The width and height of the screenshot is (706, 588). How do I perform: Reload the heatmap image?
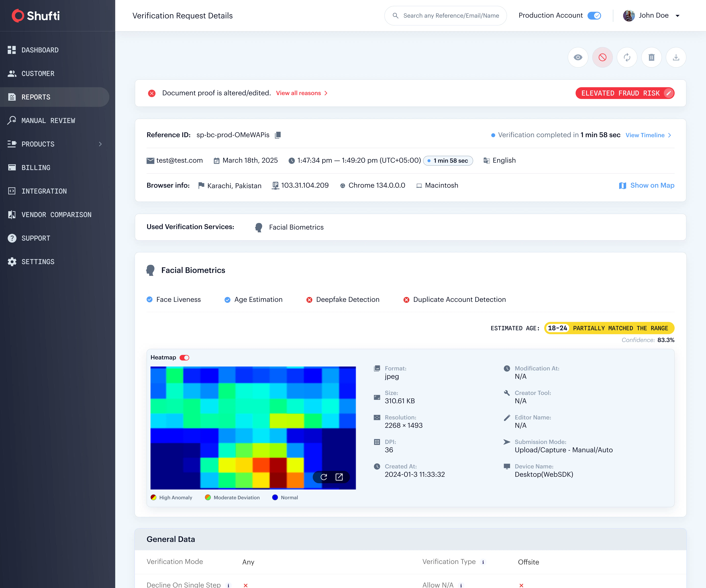(x=324, y=477)
